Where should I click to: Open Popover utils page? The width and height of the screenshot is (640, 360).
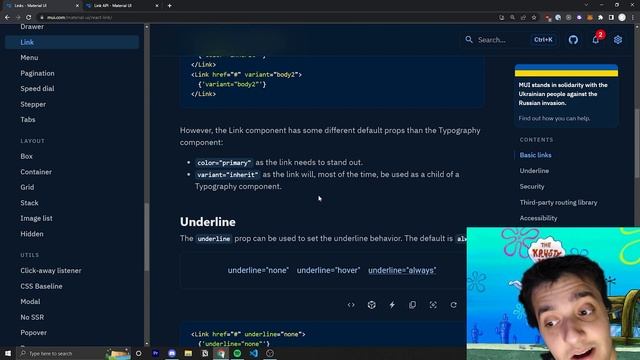pos(33,333)
